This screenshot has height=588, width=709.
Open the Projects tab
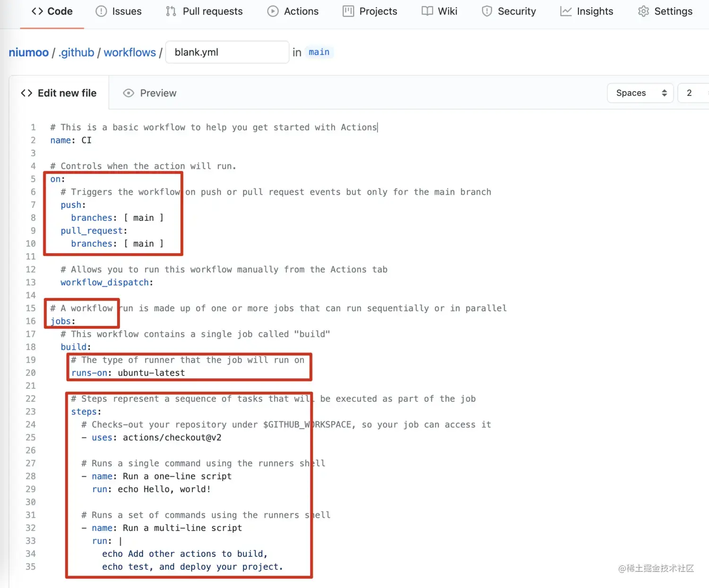370,11
